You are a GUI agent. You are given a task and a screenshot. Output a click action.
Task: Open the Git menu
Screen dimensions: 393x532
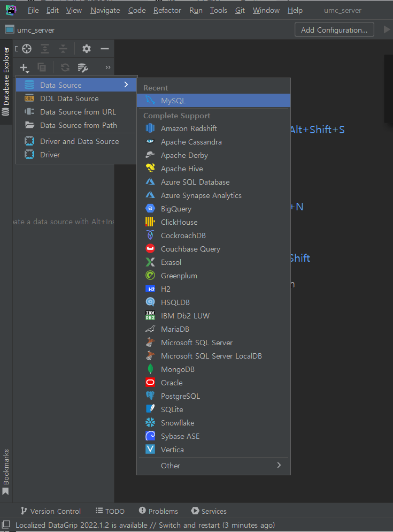(x=240, y=11)
